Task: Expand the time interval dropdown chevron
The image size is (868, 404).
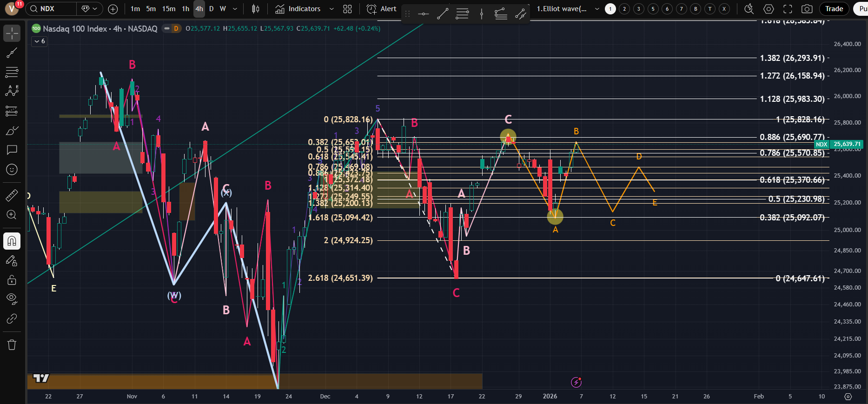Action: (x=235, y=9)
